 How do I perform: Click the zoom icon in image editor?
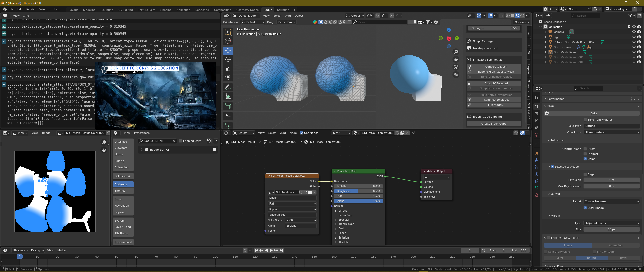tap(104, 142)
